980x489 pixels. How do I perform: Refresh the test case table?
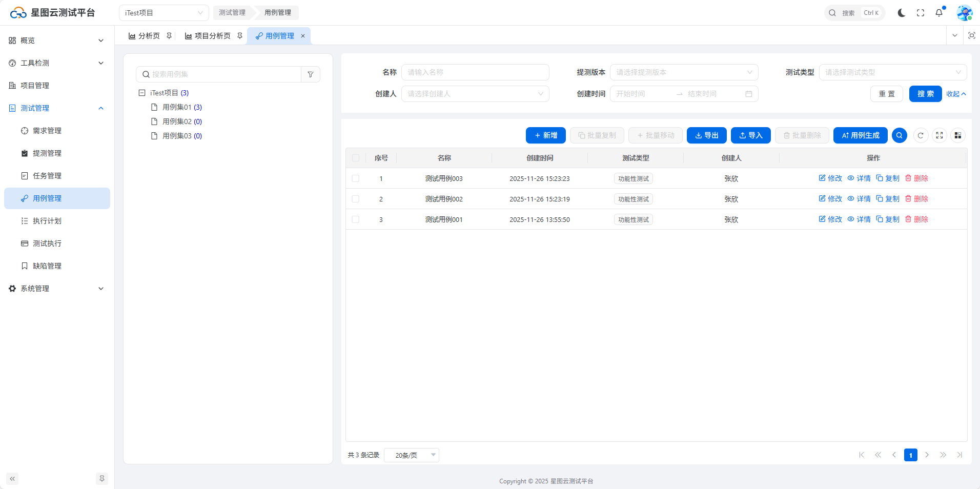[921, 135]
